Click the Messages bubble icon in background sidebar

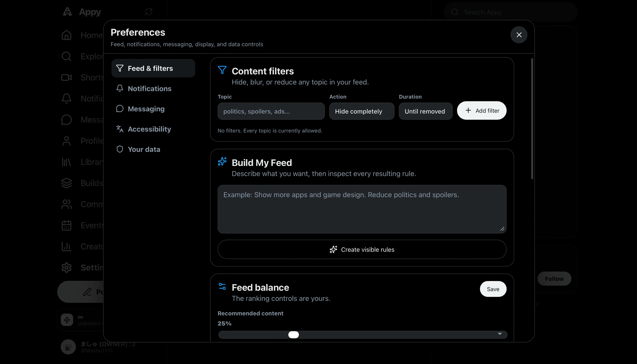[66, 120]
